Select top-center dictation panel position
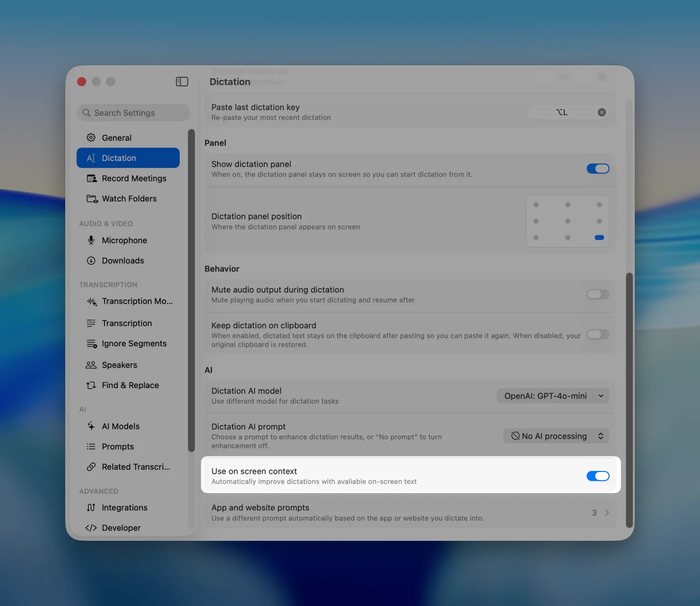 [x=567, y=205]
